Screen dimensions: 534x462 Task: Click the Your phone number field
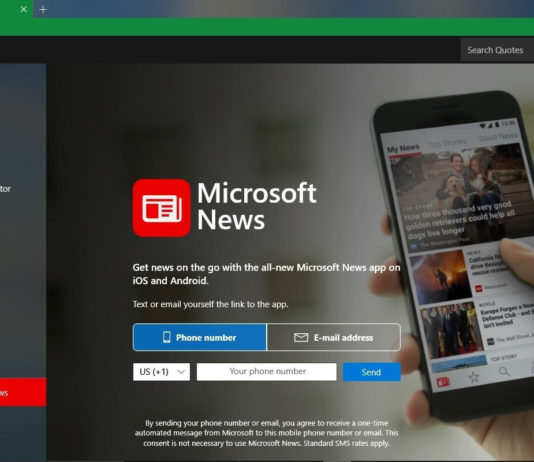pos(267,372)
